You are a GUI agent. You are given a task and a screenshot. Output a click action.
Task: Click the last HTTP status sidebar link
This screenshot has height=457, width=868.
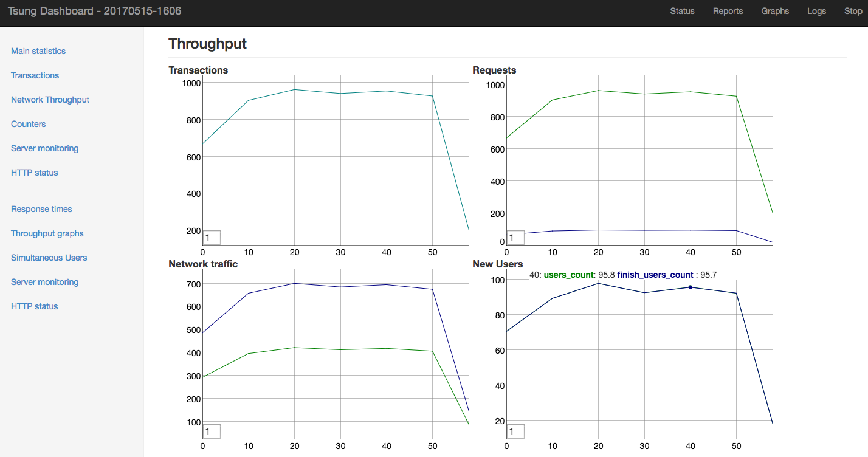click(x=35, y=306)
